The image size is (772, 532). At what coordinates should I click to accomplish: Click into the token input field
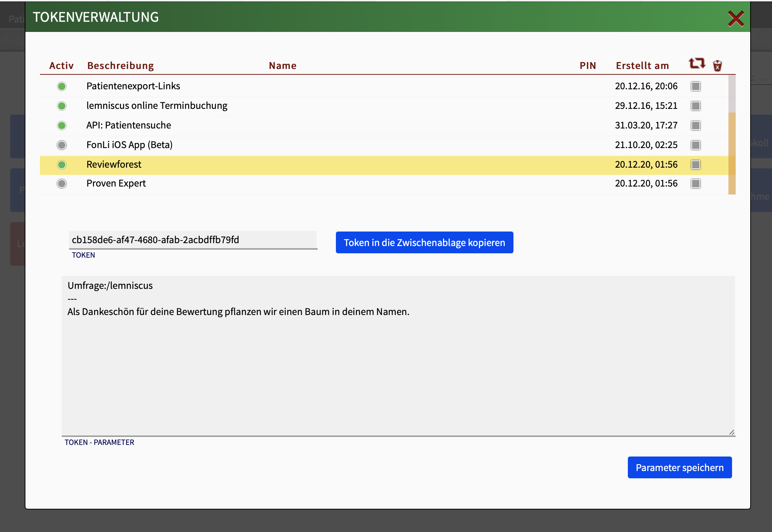point(193,240)
